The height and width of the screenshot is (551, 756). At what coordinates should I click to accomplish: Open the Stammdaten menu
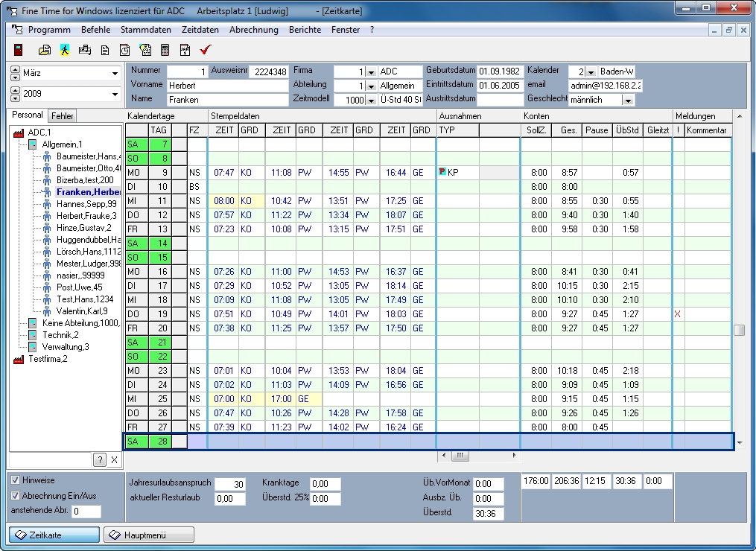[145, 30]
